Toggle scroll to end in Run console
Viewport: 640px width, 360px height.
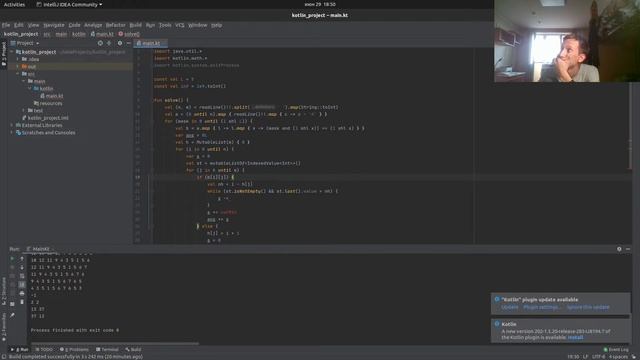[22, 284]
